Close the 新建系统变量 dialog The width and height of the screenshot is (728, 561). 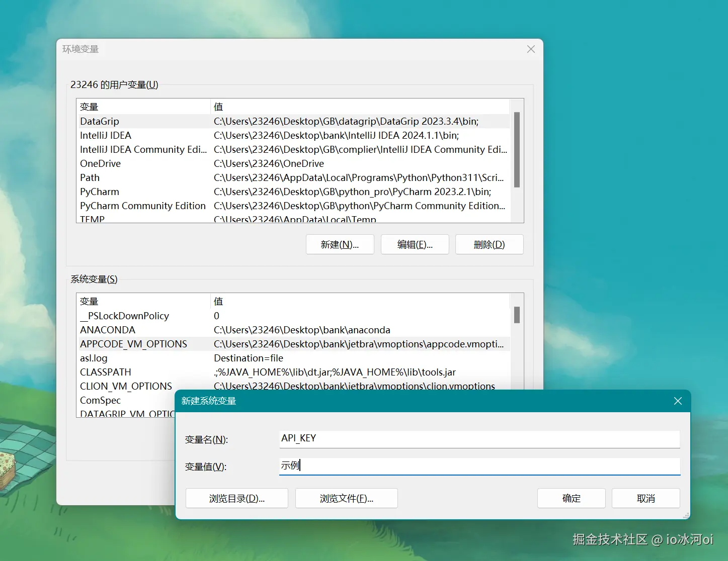coord(678,401)
